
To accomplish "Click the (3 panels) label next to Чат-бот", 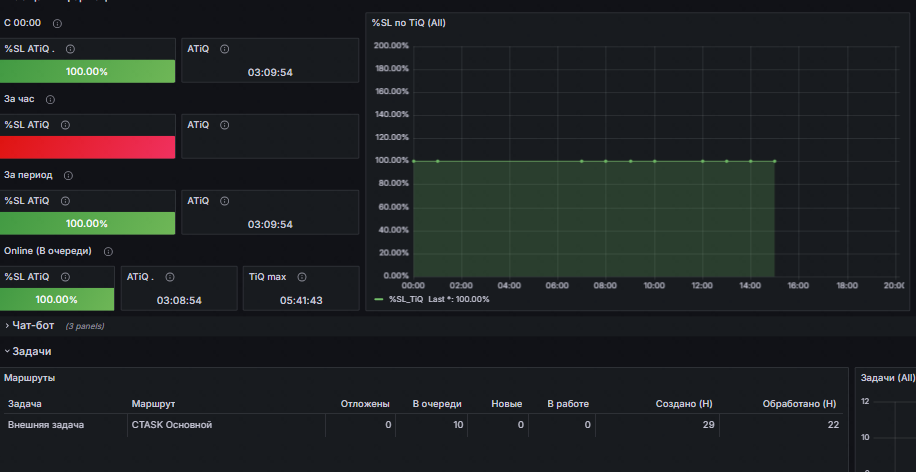I will point(85,326).
